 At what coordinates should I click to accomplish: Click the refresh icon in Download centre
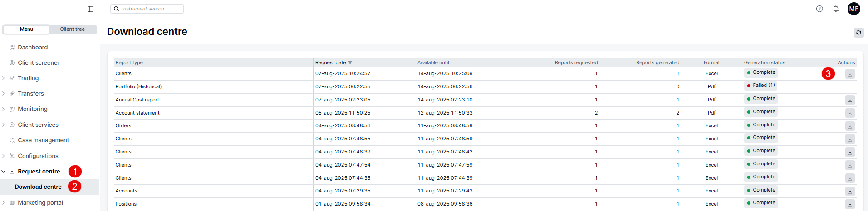tap(858, 32)
